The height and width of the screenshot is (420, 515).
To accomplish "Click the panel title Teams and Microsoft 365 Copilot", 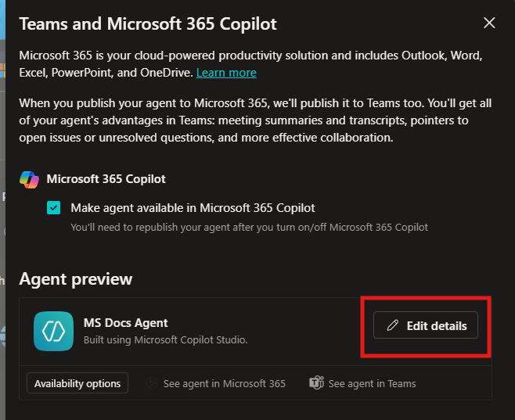I will click(x=148, y=24).
